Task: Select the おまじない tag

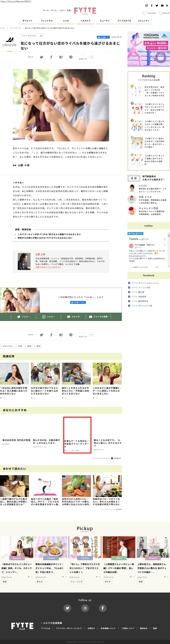Action: [x=7, y=346]
